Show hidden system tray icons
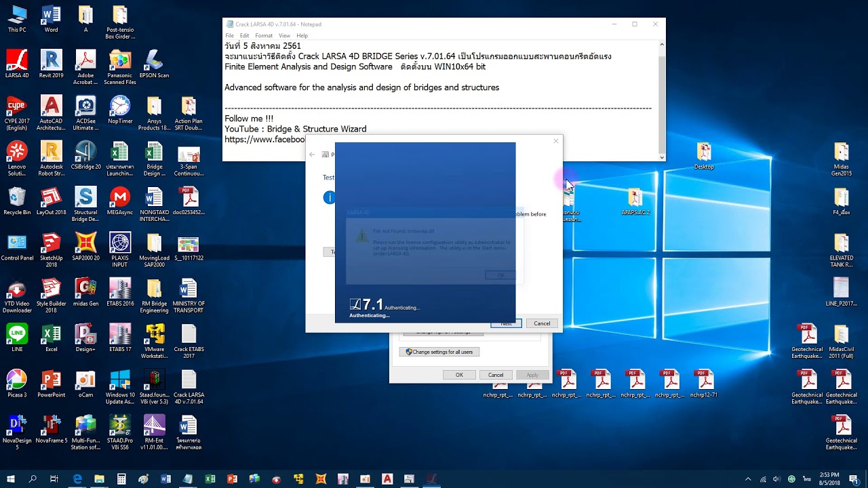The width and height of the screenshot is (868, 488). click(x=748, y=479)
